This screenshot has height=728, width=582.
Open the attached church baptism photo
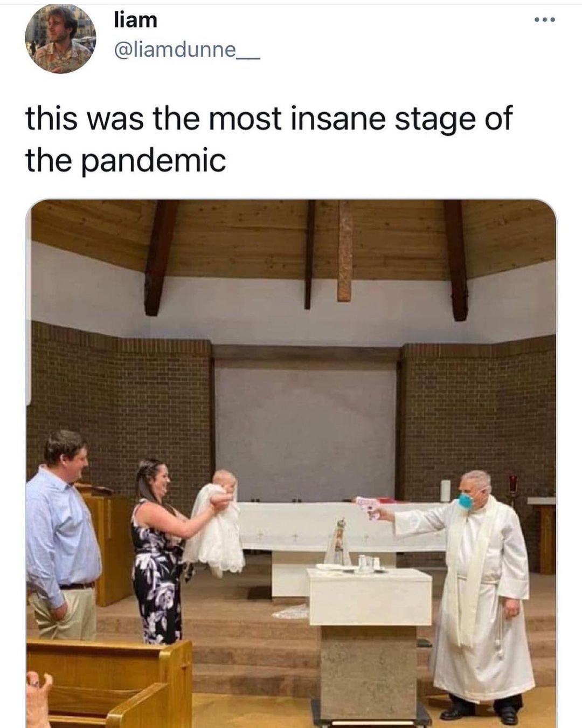(291, 464)
